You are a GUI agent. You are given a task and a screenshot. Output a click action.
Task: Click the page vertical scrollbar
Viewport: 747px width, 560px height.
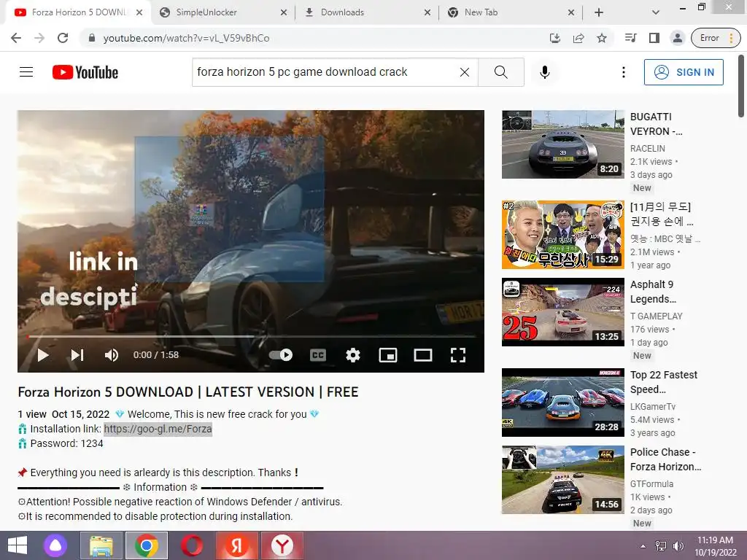[741, 86]
